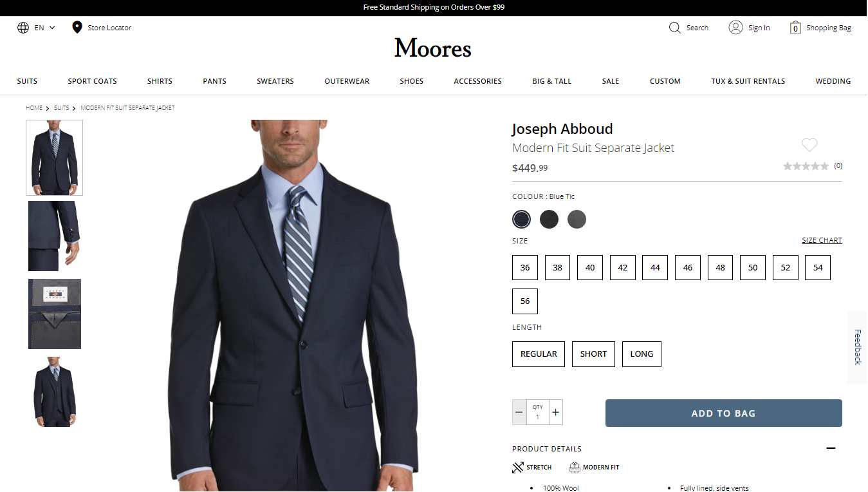Decrease quantity with minus button
The height and width of the screenshot is (492, 868).
tap(519, 412)
